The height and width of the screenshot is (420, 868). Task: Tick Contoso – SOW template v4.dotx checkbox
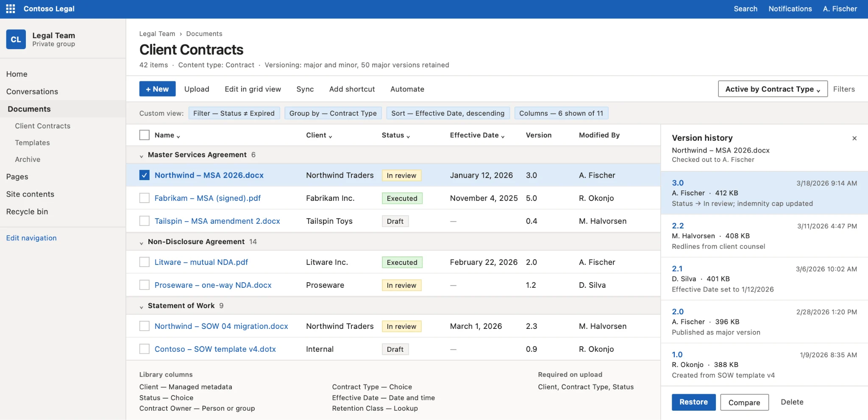click(x=145, y=349)
